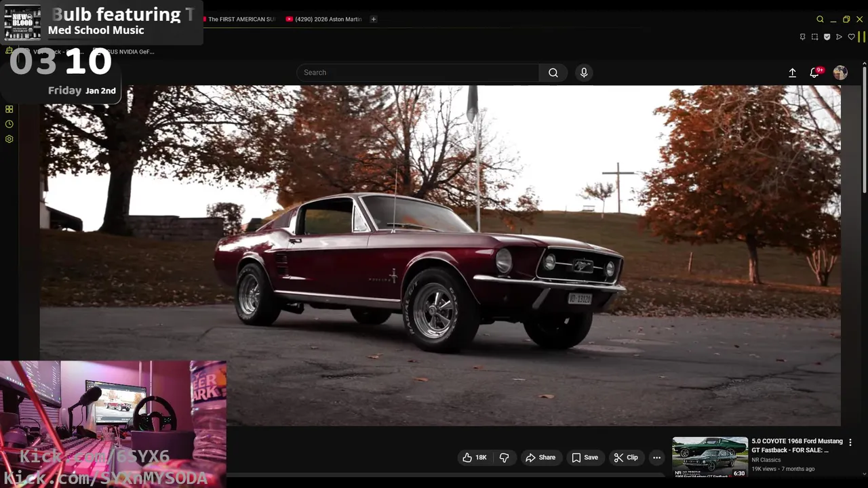
Task: Click the heart bookmark icon in toolbar
Action: click(851, 37)
